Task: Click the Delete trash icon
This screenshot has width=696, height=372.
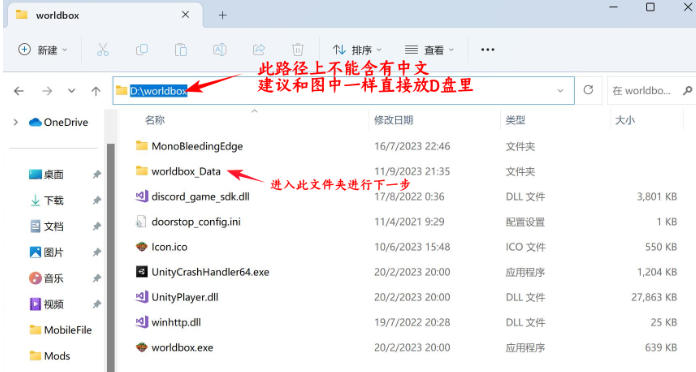Action: [x=297, y=50]
